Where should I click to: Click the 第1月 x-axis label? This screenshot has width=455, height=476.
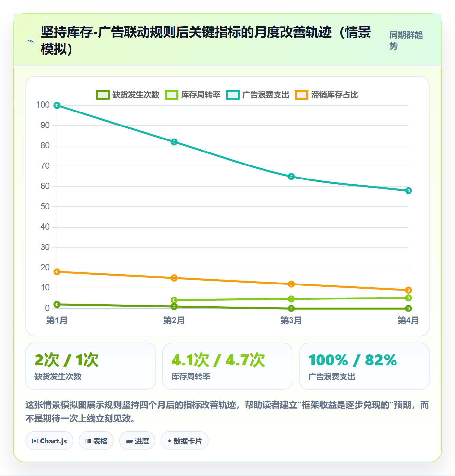[57, 321]
